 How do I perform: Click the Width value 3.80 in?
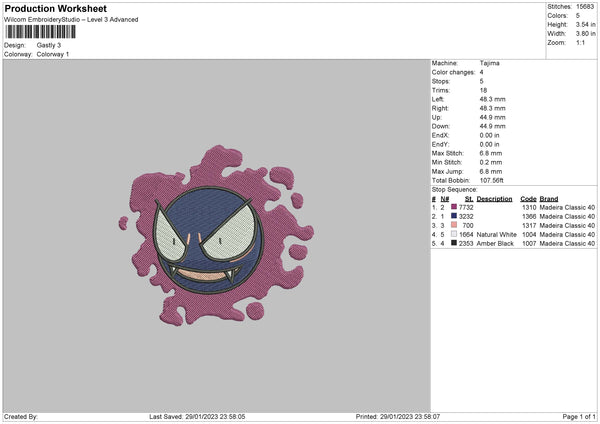[x=585, y=34]
